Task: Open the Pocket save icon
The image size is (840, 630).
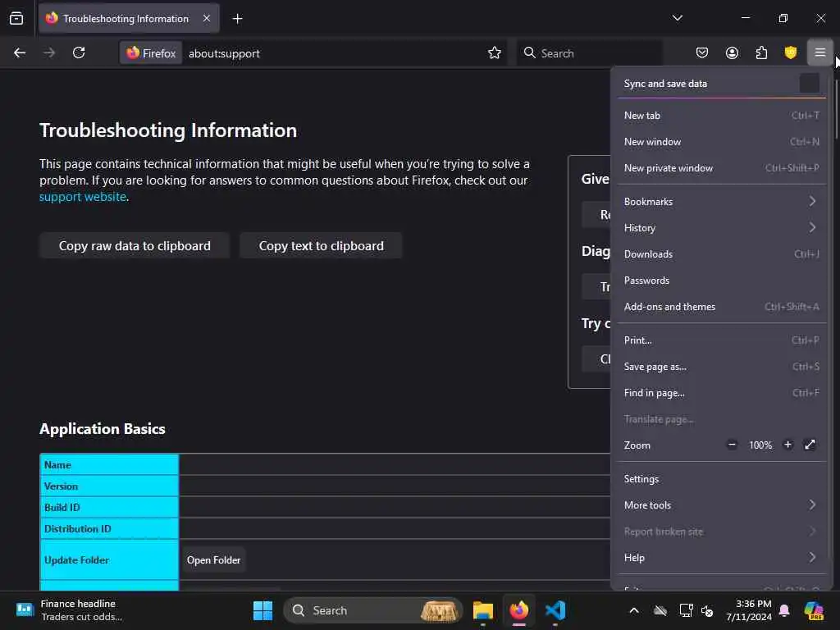Action: (702, 52)
